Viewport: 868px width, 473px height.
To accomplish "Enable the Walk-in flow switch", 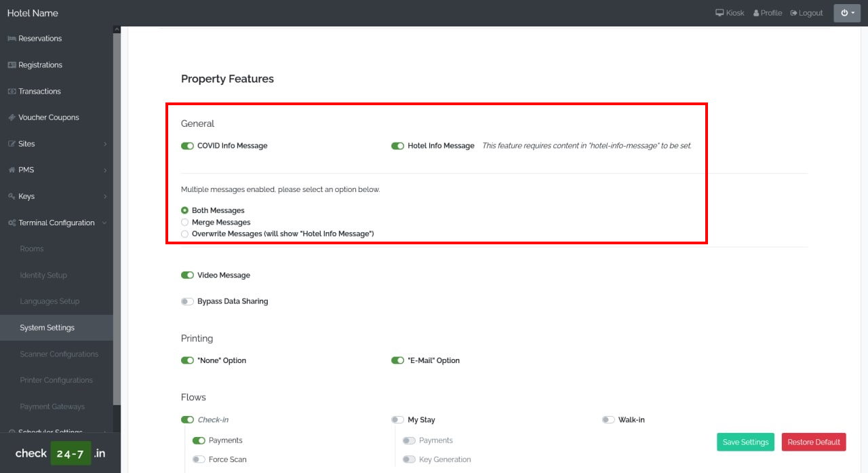I will (608, 419).
